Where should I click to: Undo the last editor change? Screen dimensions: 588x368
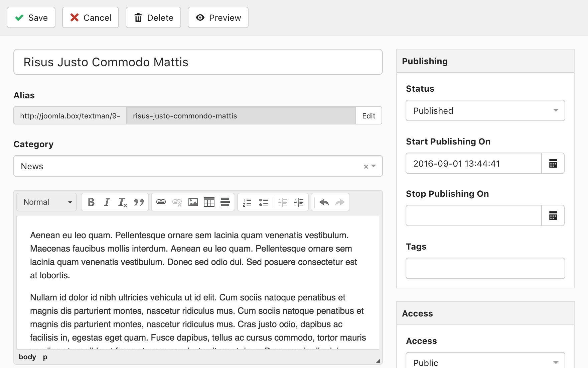(x=324, y=202)
